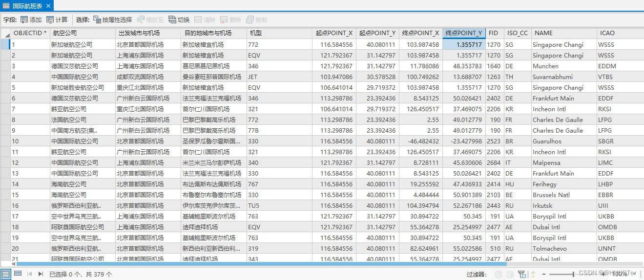Click the NAME column header
644x280 pixels.
point(564,33)
